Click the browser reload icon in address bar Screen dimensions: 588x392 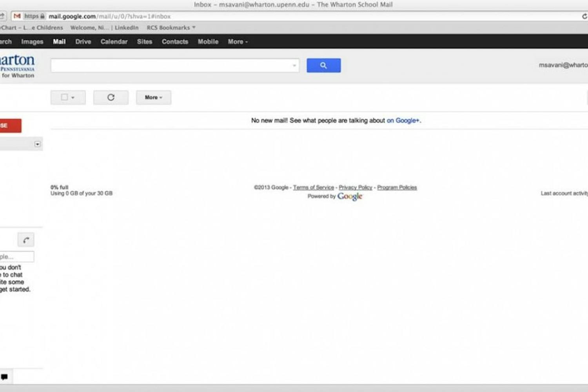(584, 16)
